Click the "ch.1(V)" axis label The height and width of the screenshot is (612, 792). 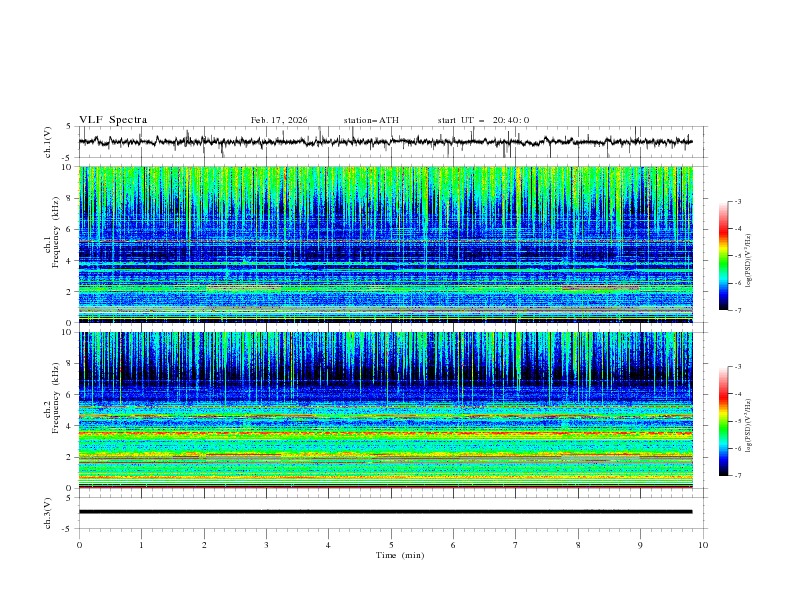(48, 142)
